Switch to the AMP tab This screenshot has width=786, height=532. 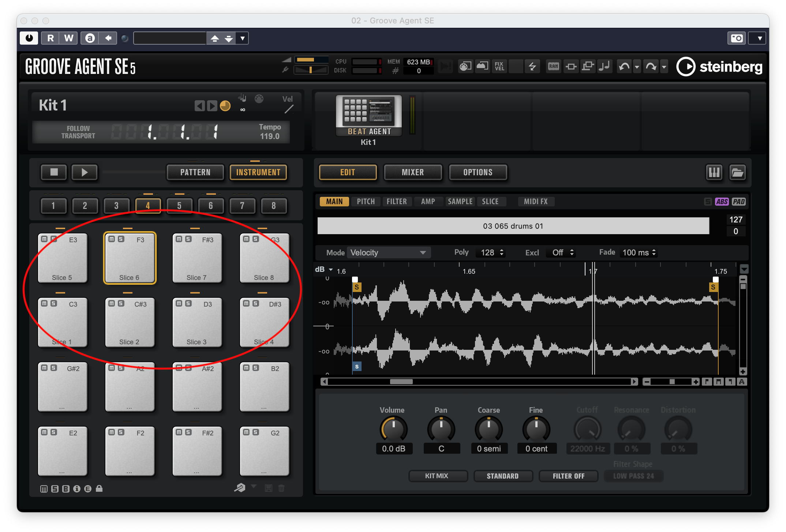428,202
